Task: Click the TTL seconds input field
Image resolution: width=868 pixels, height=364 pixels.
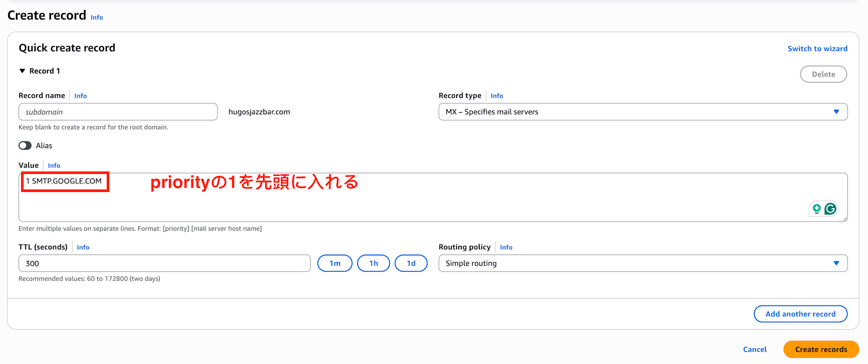Action: [x=164, y=263]
